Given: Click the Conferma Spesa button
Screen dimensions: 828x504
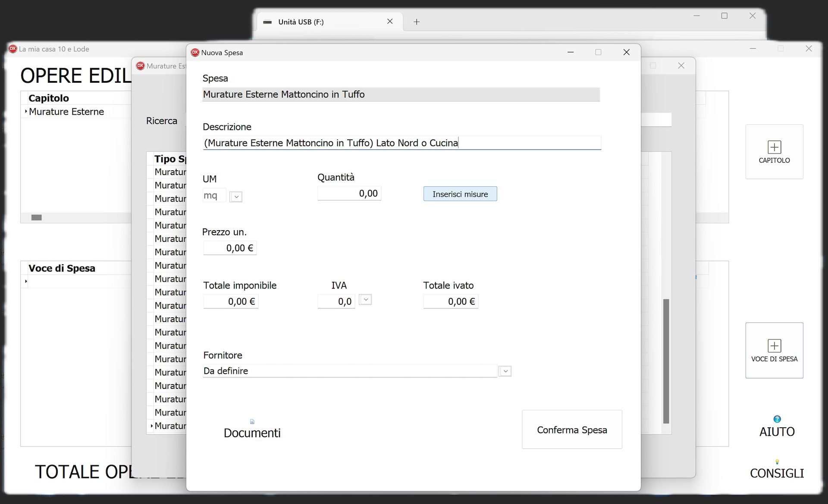Looking at the screenshot, I should (x=572, y=429).
